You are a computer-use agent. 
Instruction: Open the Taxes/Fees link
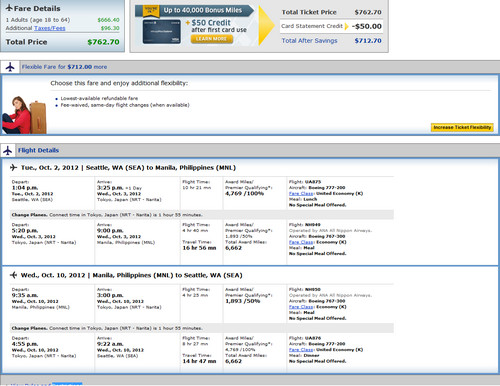tap(50, 28)
